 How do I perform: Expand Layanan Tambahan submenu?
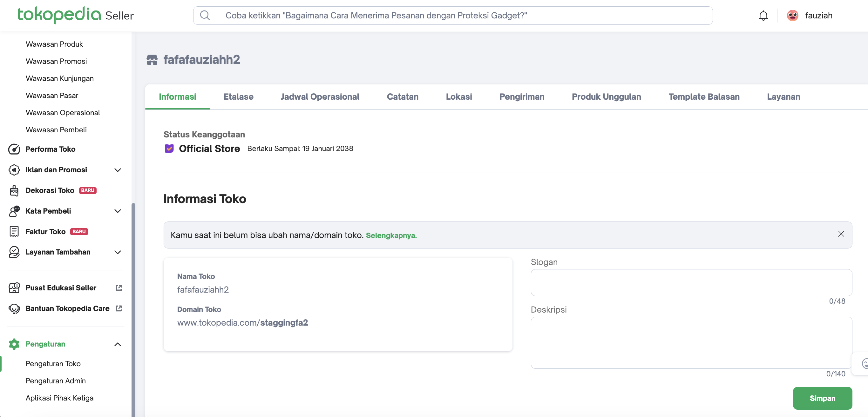(118, 252)
